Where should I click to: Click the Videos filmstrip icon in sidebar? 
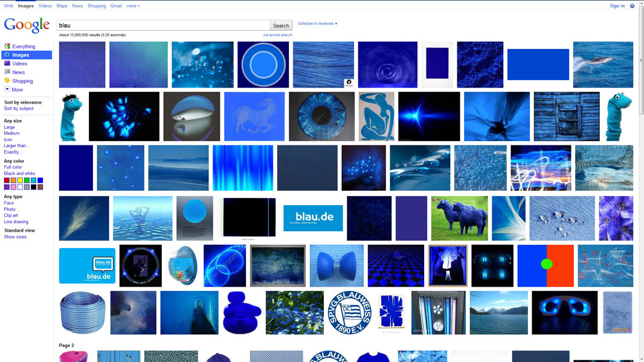click(7, 63)
